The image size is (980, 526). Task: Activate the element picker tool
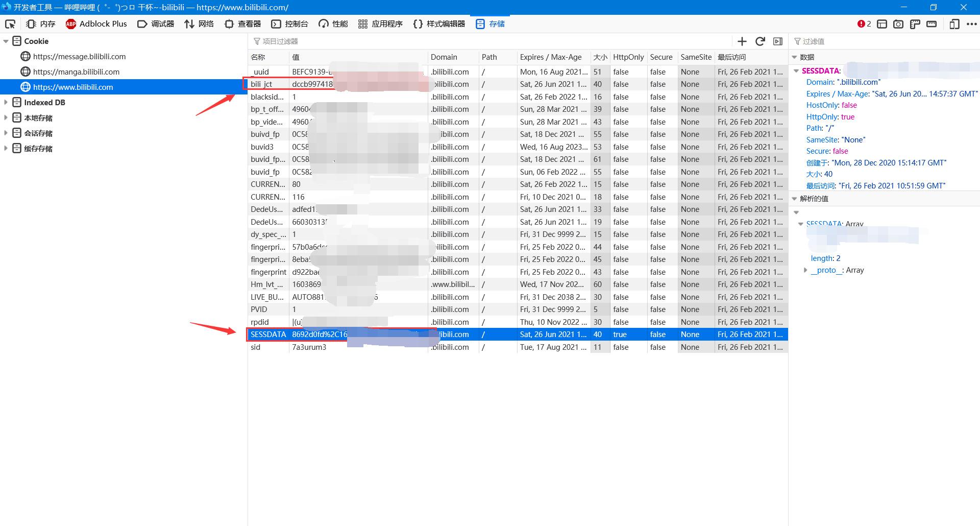click(10, 24)
